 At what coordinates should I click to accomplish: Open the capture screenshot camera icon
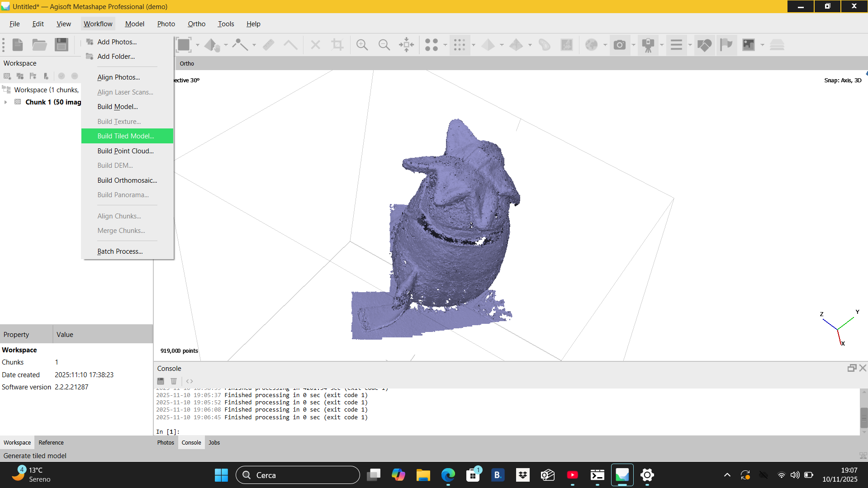click(620, 45)
